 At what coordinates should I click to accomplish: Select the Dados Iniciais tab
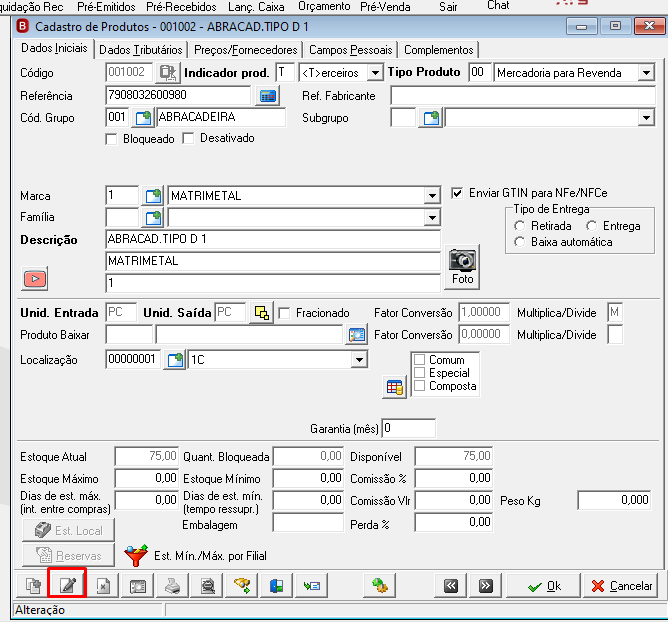point(54,48)
